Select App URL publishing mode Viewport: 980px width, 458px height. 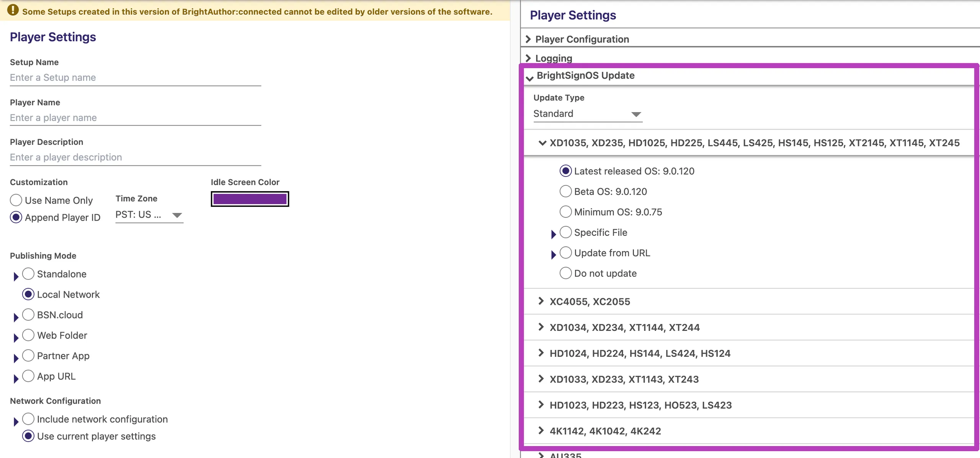[28, 376]
